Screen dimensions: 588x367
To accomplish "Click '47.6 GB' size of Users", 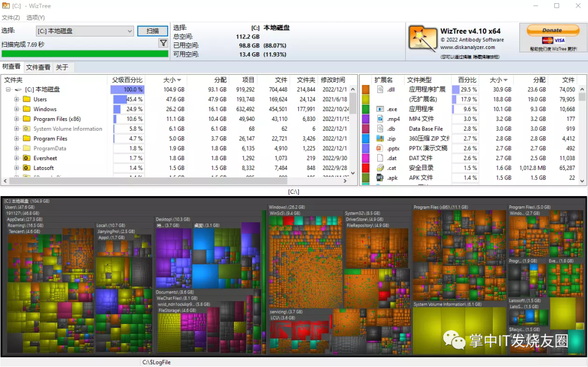I will 175,99.
